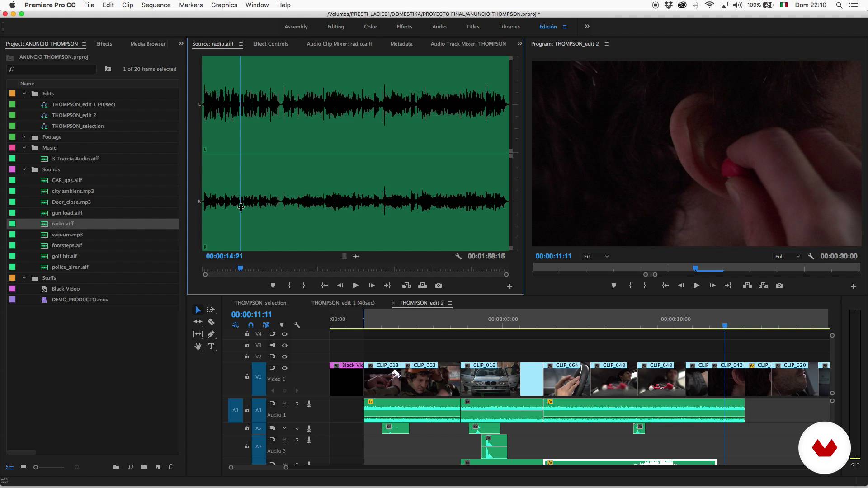
Task: Delete selected item with trash icon
Action: (171, 467)
